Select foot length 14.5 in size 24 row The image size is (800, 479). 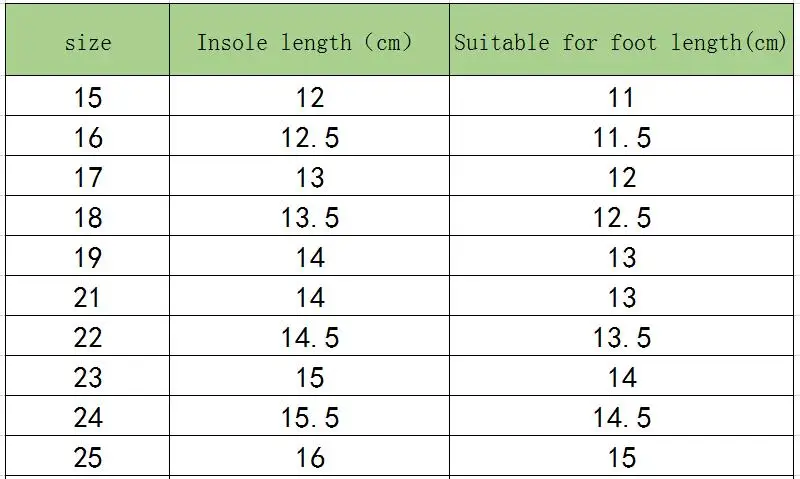pyautogui.click(x=621, y=418)
